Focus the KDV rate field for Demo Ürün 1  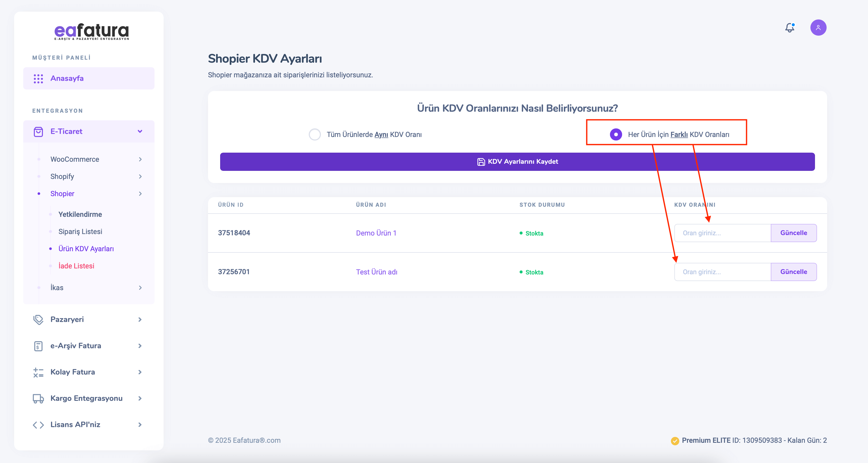pyautogui.click(x=722, y=233)
